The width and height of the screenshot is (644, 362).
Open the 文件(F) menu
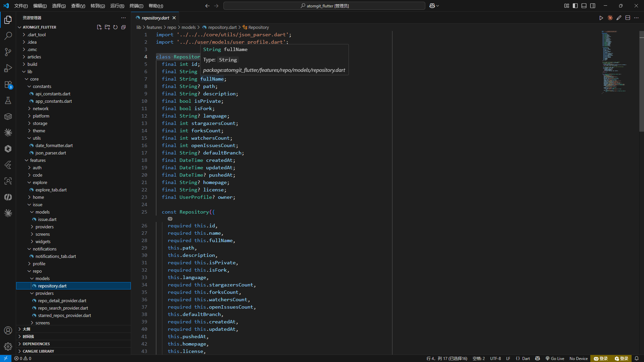coord(21,6)
